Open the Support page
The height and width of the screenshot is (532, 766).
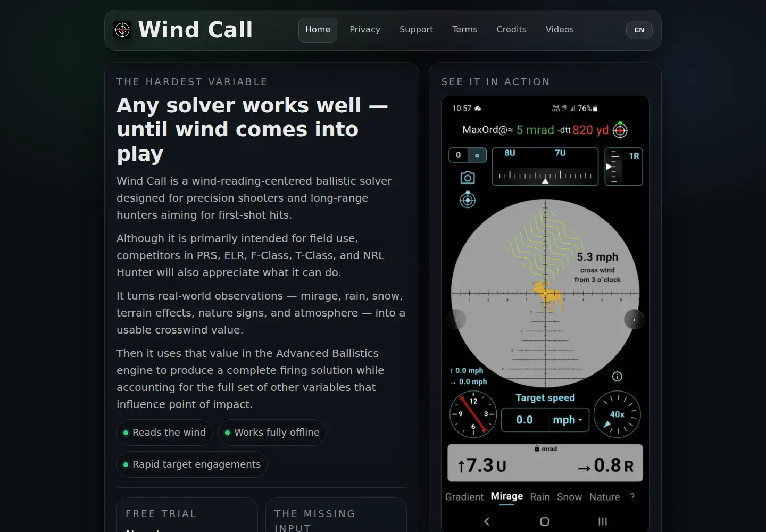coord(417,30)
